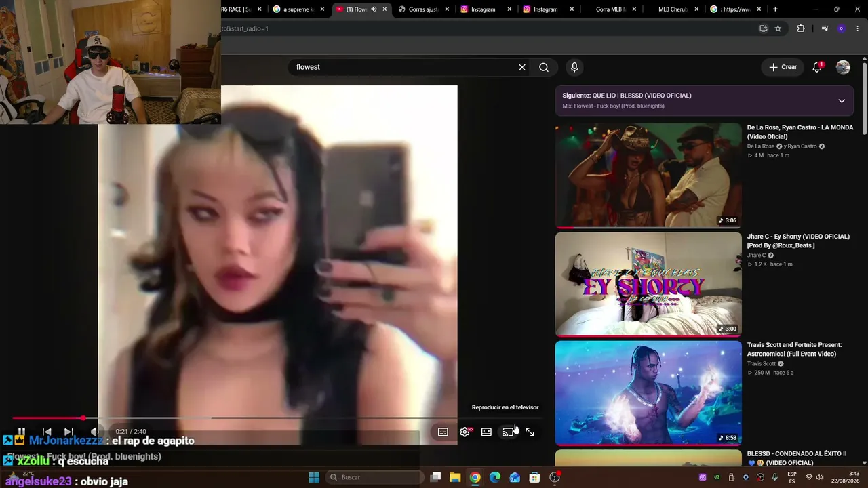Open Task View on the taskbar
Screen dimensions: 868x488
436,477
